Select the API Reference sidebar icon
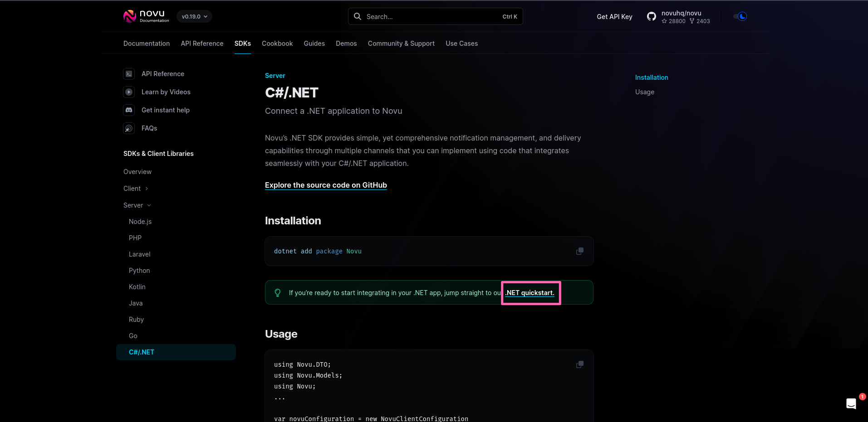This screenshot has width=868, height=422. pos(129,73)
